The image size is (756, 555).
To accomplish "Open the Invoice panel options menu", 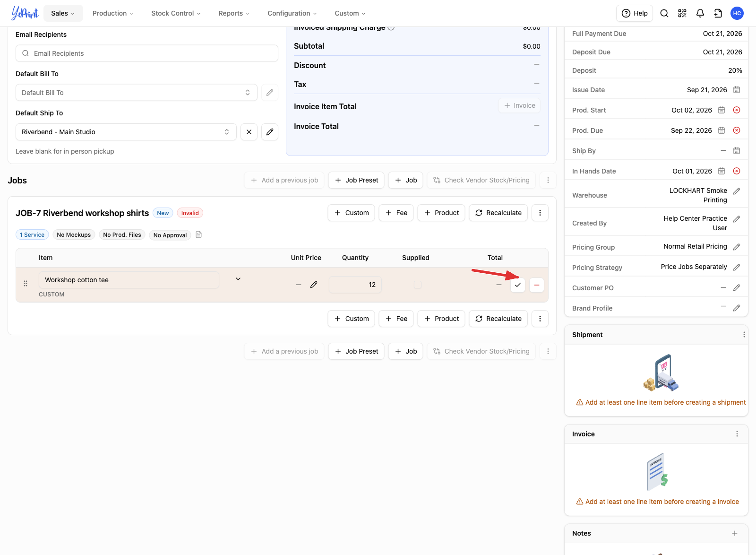I will click(737, 434).
